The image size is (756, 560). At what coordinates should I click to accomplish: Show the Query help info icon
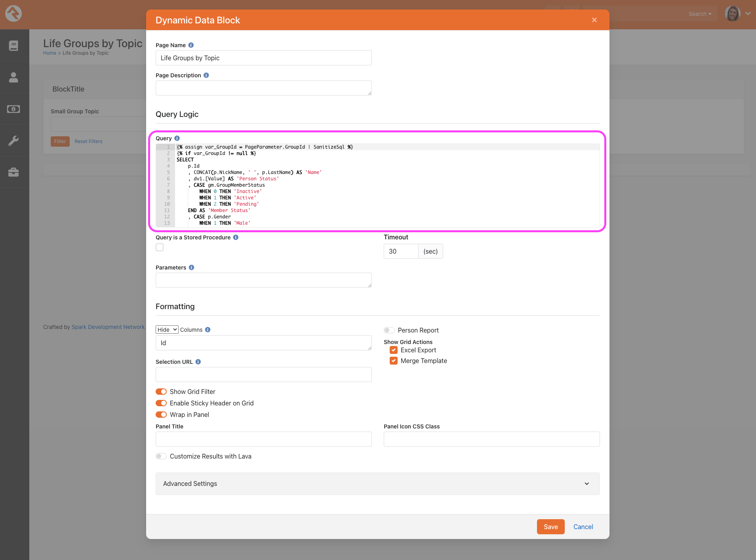[x=177, y=138]
